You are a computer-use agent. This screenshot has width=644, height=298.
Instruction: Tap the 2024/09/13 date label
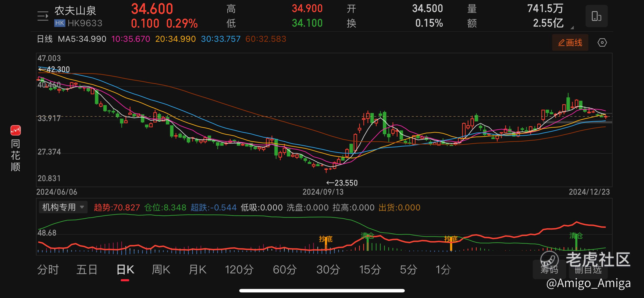323,192
